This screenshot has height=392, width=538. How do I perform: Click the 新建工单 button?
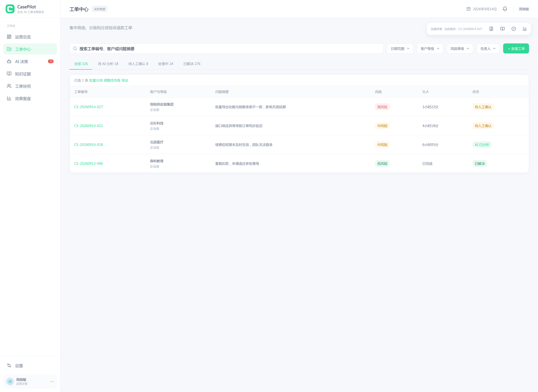516,49
